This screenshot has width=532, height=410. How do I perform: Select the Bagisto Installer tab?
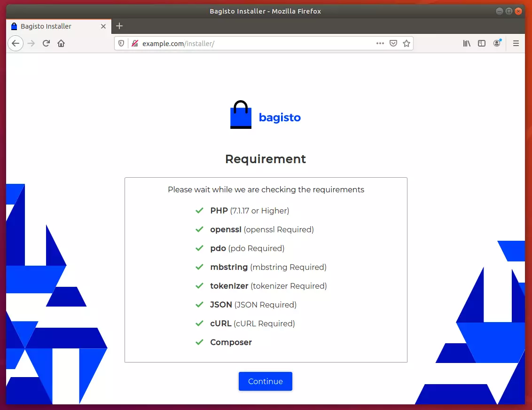click(x=59, y=26)
